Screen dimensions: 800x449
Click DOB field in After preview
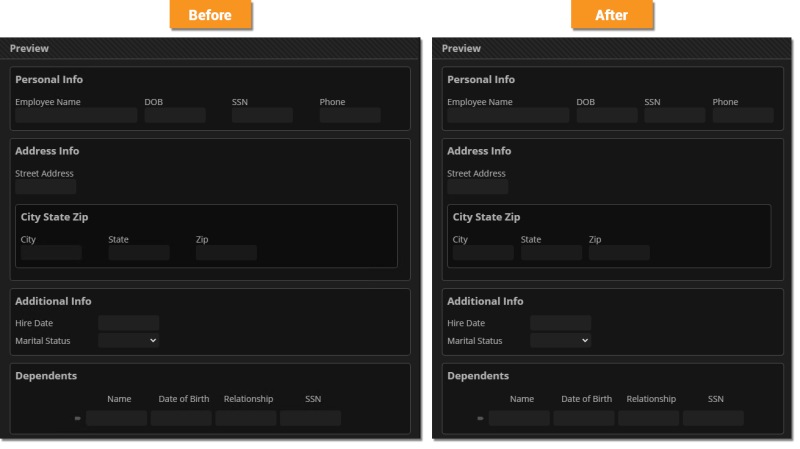coord(607,115)
